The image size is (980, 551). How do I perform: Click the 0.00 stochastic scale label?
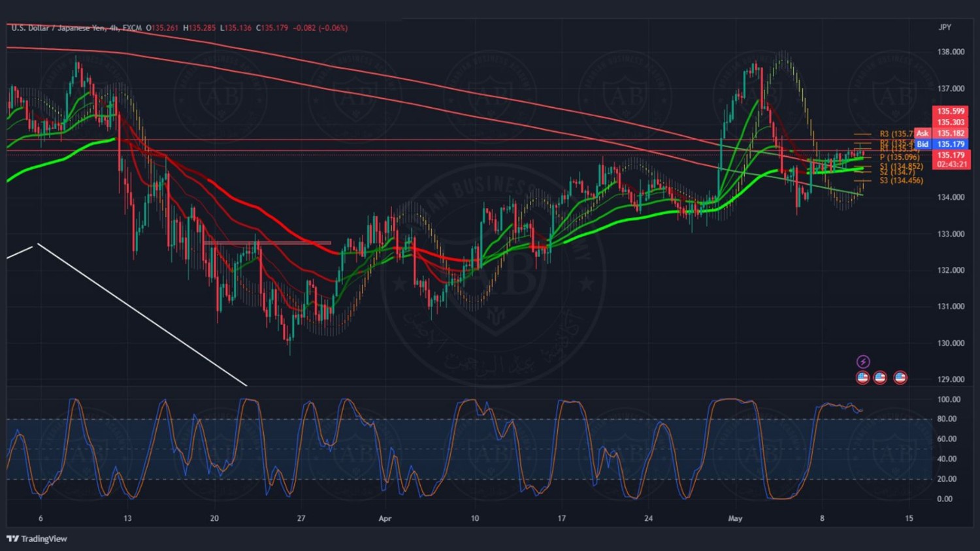point(945,499)
